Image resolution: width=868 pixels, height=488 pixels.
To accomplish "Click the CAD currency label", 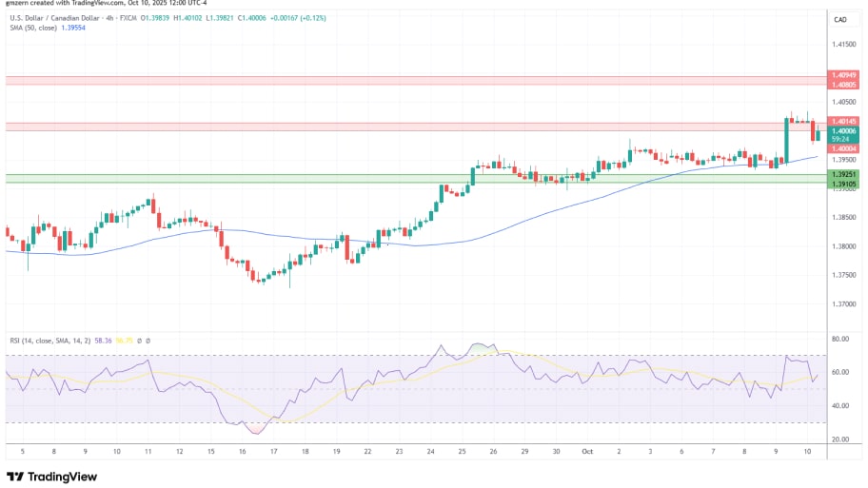I will click(x=840, y=19).
